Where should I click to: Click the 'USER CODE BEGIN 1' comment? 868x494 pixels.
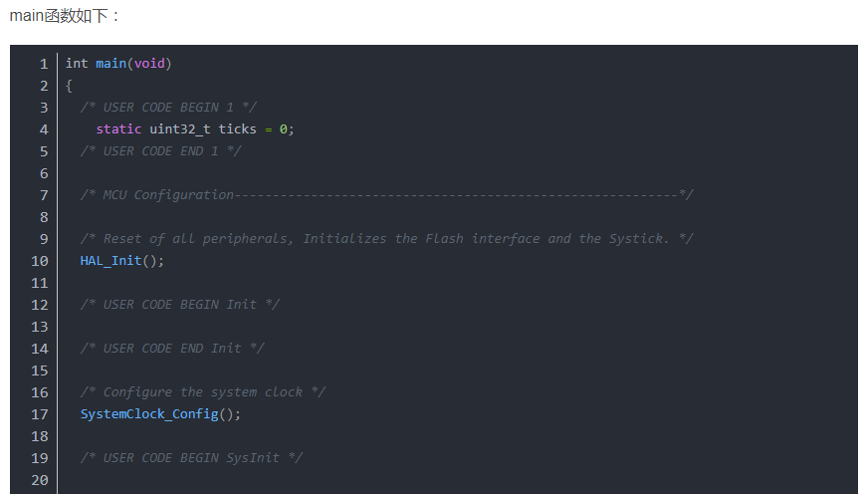click(x=169, y=108)
